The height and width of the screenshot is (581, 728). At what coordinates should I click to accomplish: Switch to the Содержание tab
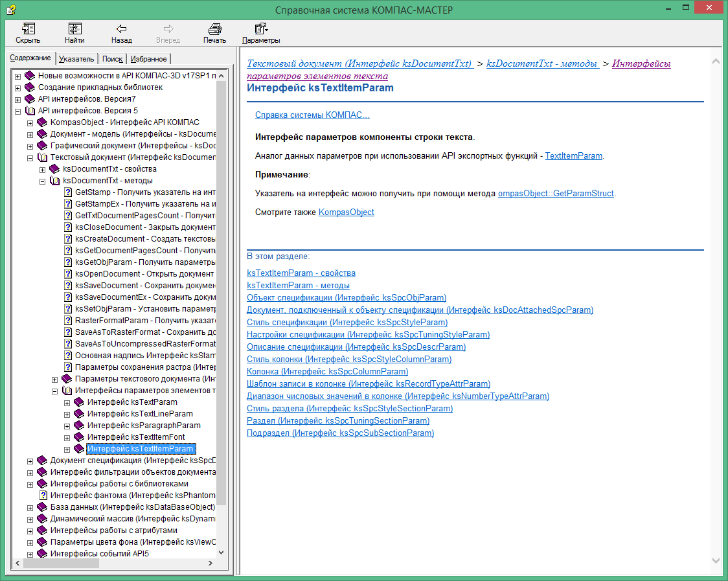coord(30,58)
